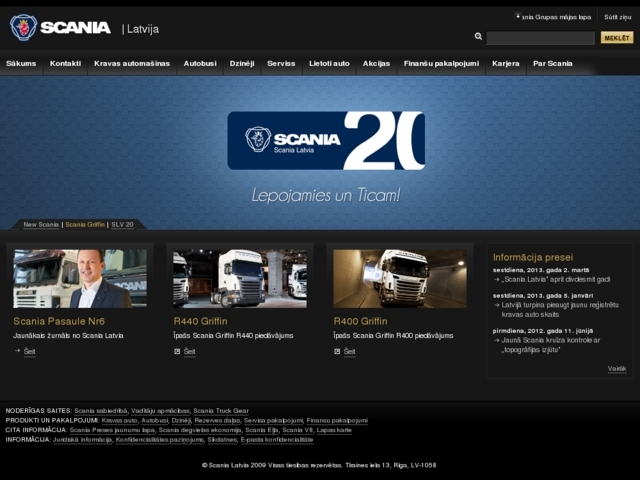Click the Scania griffin logo emblem
The height and width of the screenshot is (480, 640).
[x=23, y=27]
